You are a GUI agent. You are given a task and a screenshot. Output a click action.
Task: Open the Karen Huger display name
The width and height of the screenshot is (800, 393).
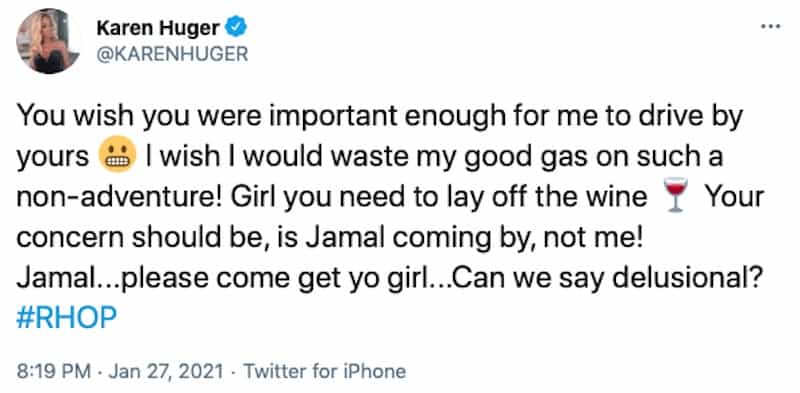click(158, 29)
